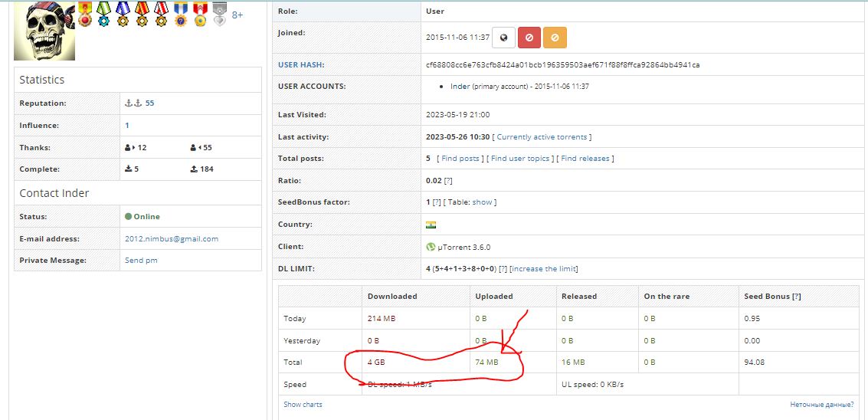Click the green Online status dot
The width and height of the screenshot is (868, 420).
pos(128,217)
